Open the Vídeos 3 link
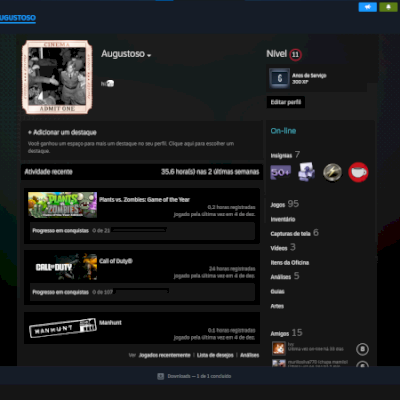The height and width of the screenshot is (400, 400). point(283,247)
